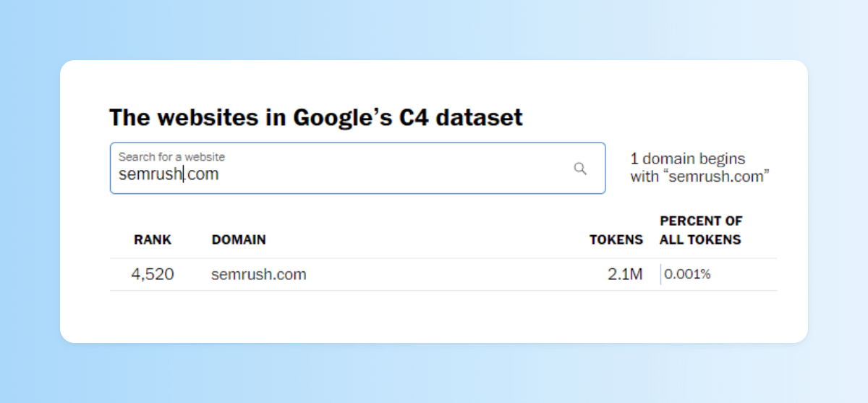Click the TOKENS column header
This screenshot has width=868, height=403.
point(616,239)
